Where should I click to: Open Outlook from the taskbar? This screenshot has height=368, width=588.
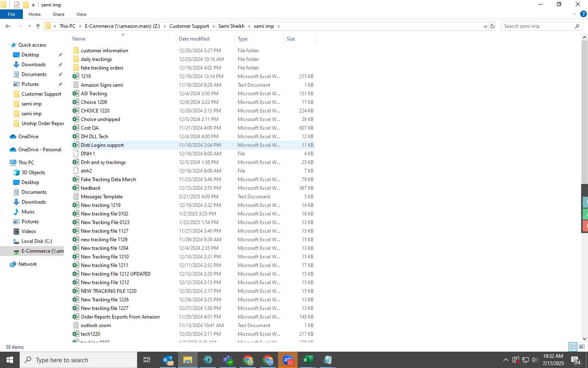tap(168, 360)
